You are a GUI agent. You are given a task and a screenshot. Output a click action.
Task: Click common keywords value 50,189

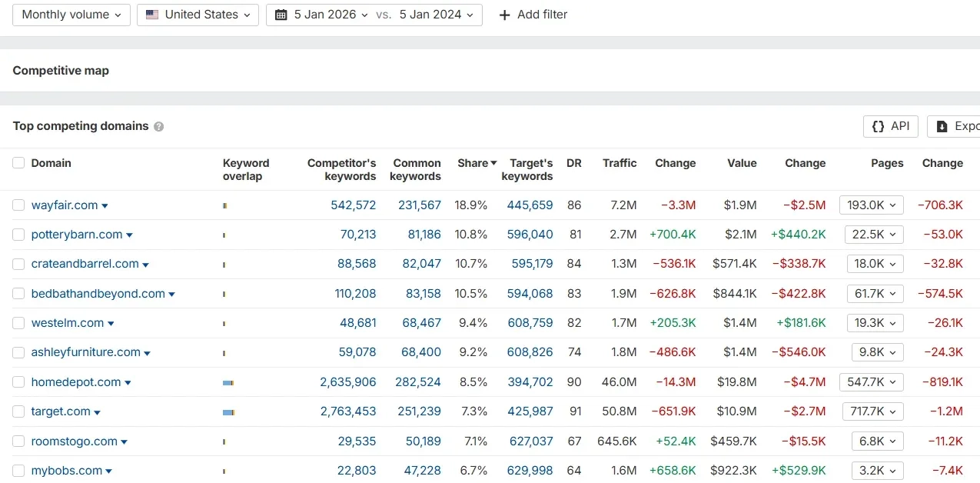424,441
